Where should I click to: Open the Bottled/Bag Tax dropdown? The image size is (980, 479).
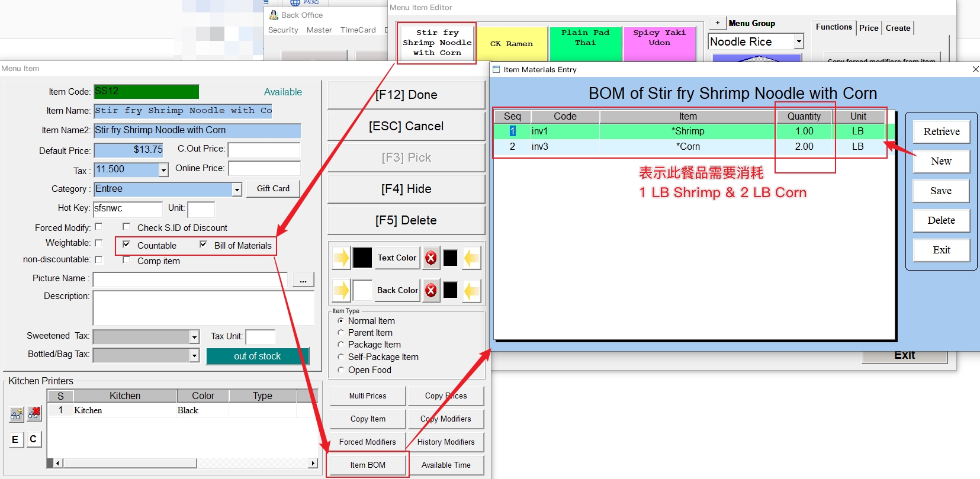[194, 355]
